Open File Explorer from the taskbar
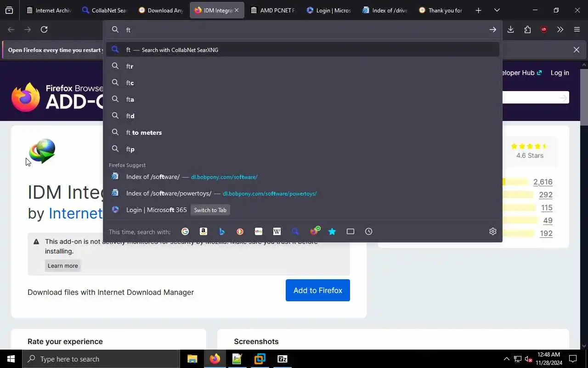588x368 pixels. [192, 359]
